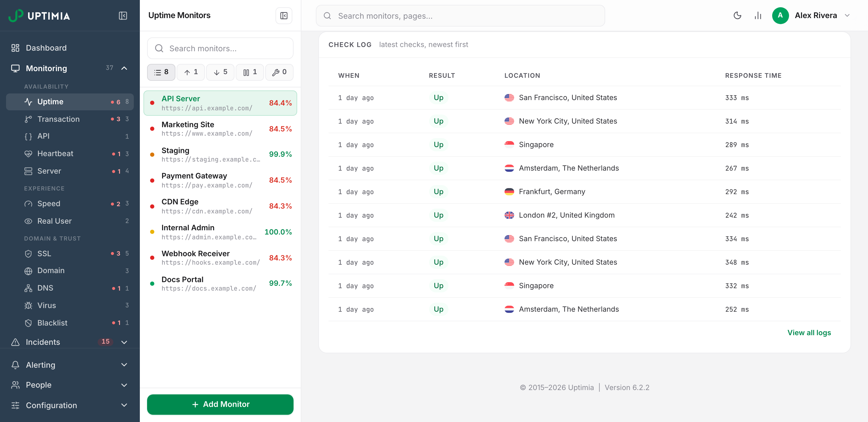Open the Dashboard page
The height and width of the screenshot is (422, 868).
click(x=70, y=48)
